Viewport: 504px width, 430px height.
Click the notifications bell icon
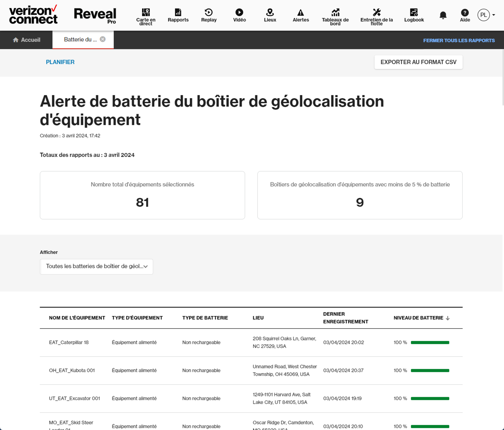[x=443, y=15]
